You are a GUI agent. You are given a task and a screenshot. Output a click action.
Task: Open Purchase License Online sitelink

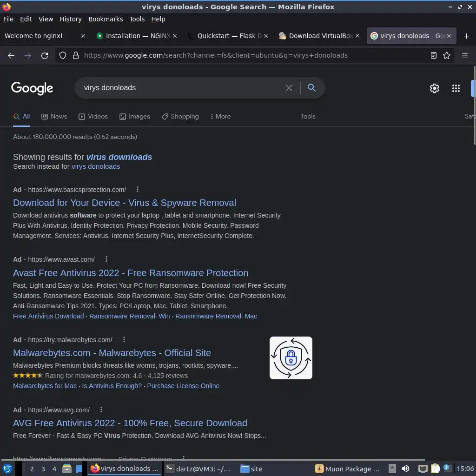[183, 386]
